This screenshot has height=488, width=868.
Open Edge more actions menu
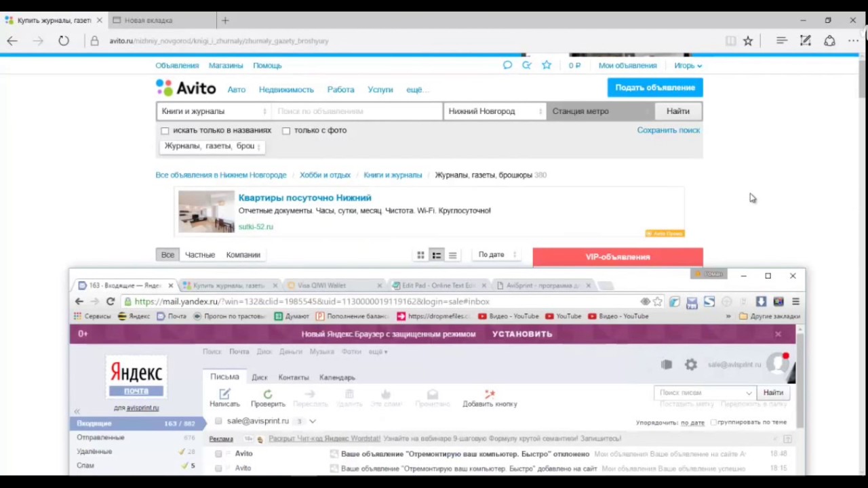(x=853, y=41)
